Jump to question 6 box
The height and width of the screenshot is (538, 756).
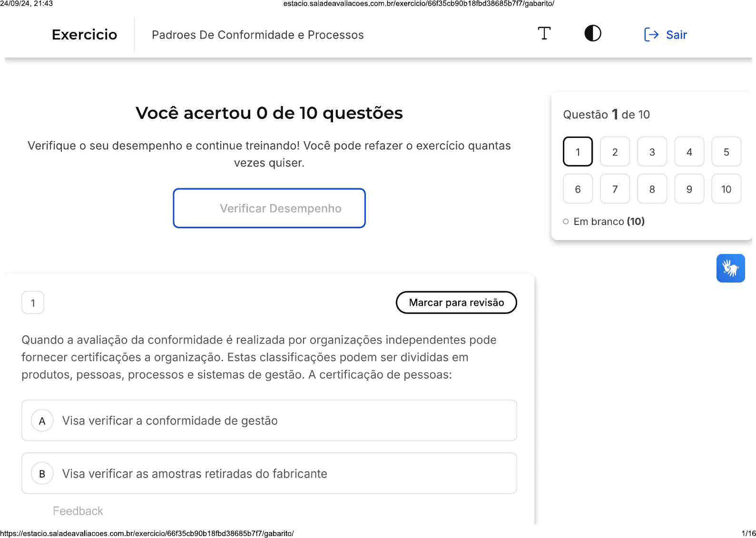coord(578,189)
